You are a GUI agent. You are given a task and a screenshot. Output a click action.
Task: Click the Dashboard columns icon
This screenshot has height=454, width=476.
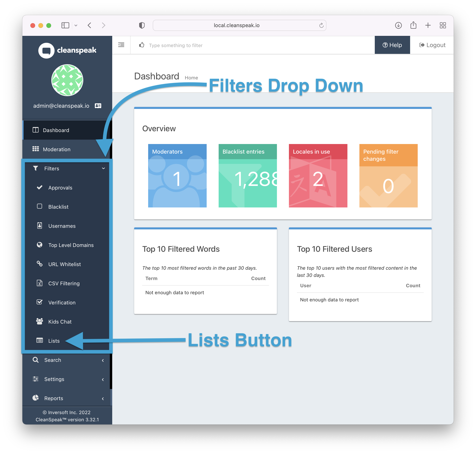click(x=36, y=130)
